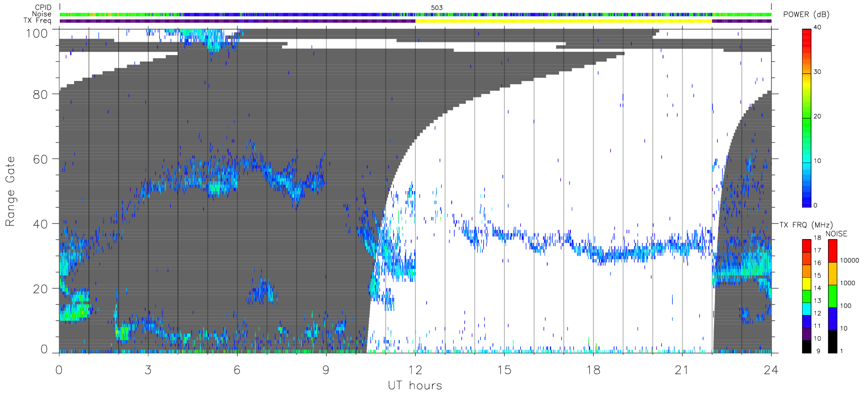Click the TX Freq label above plot
This screenshot has width=868, height=400.
(x=37, y=21)
